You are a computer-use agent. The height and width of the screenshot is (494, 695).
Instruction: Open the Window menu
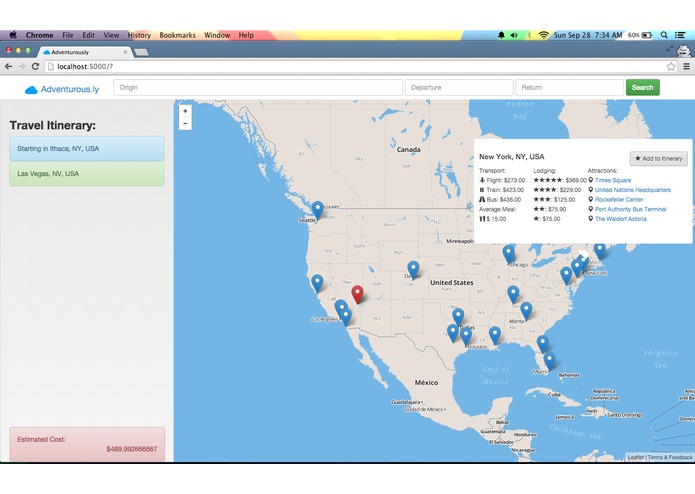point(217,35)
